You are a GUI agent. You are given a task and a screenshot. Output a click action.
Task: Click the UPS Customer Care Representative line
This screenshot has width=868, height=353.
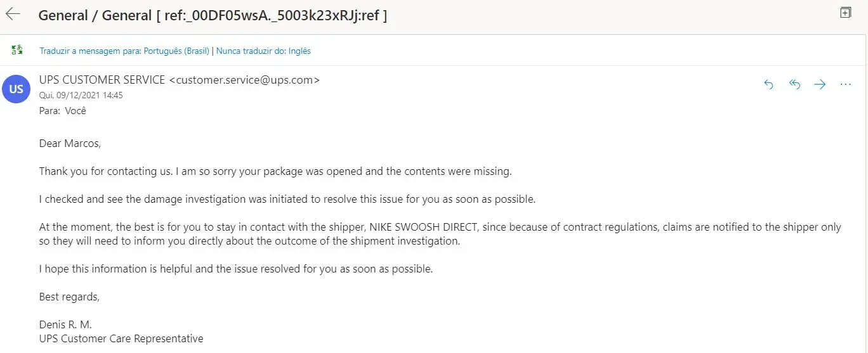point(121,338)
